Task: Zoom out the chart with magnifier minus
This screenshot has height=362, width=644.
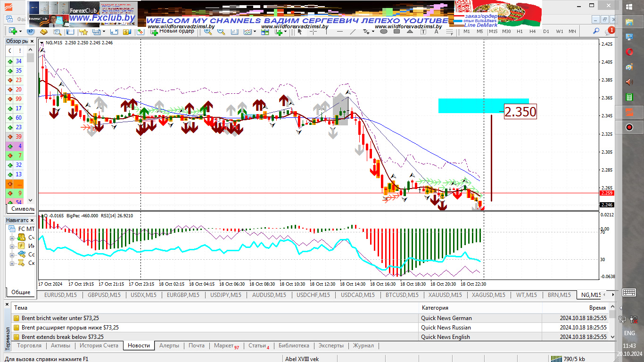Action: click(x=221, y=32)
